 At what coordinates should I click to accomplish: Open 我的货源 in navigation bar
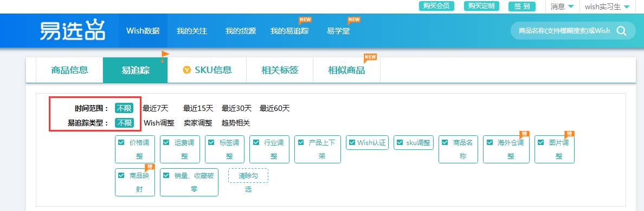pos(241,31)
